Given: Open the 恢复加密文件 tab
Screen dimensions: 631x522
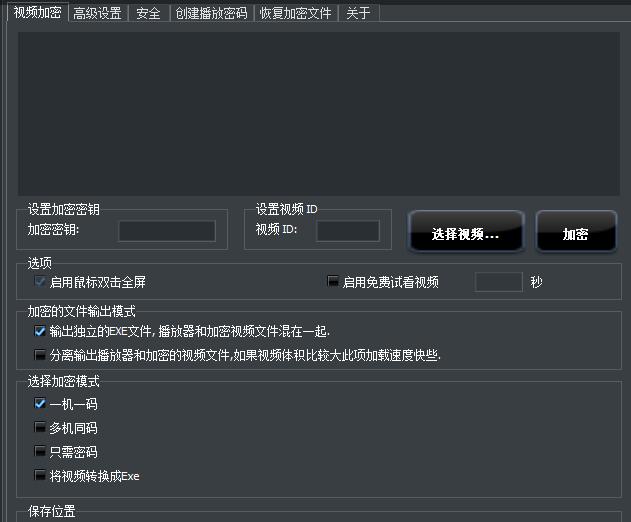Looking at the screenshot, I should click(x=295, y=13).
